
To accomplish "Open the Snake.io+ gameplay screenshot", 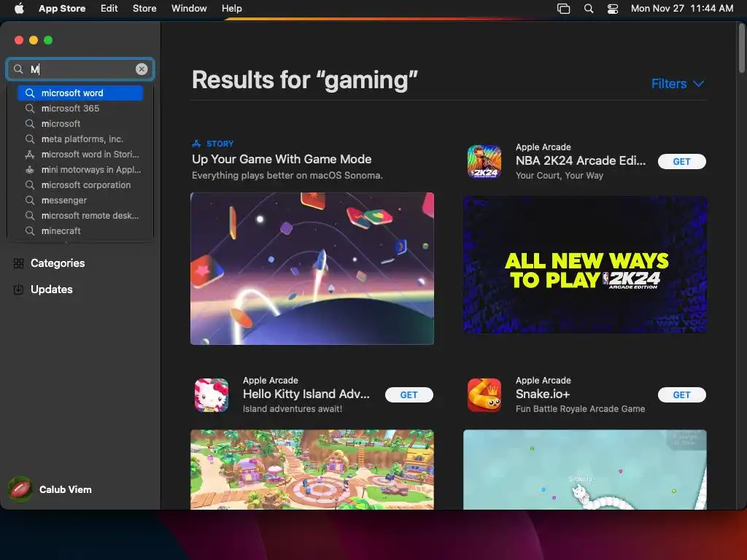I will tap(585, 470).
